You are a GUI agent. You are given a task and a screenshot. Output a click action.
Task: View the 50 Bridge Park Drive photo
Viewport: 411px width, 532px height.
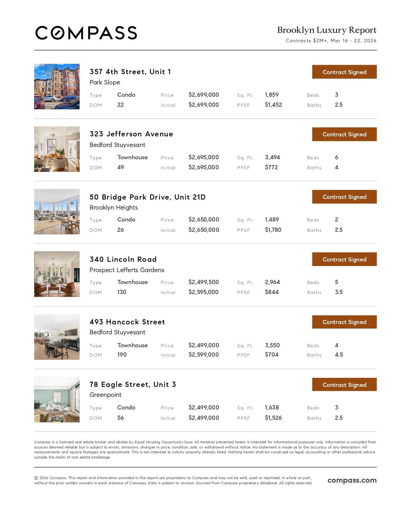pyautogui.click(x=57, y=212)
